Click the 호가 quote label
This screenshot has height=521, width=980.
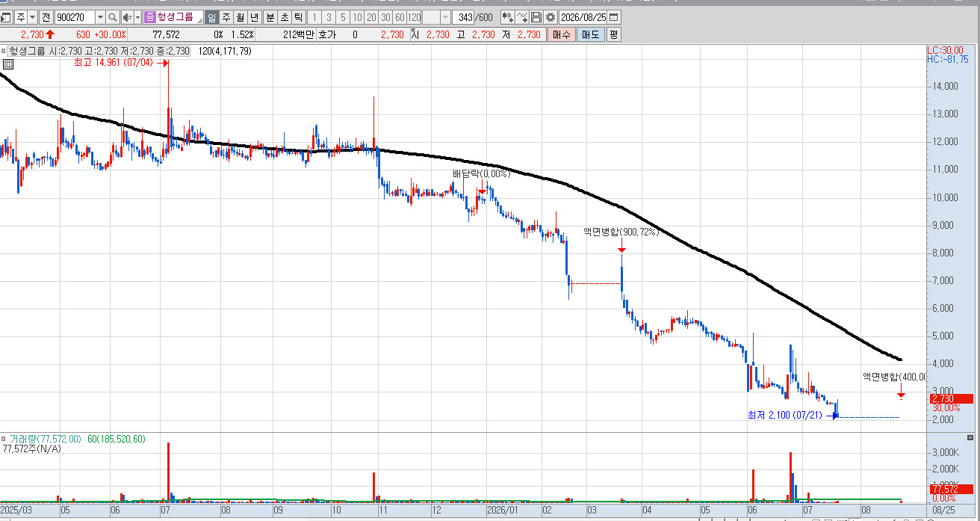327,34
